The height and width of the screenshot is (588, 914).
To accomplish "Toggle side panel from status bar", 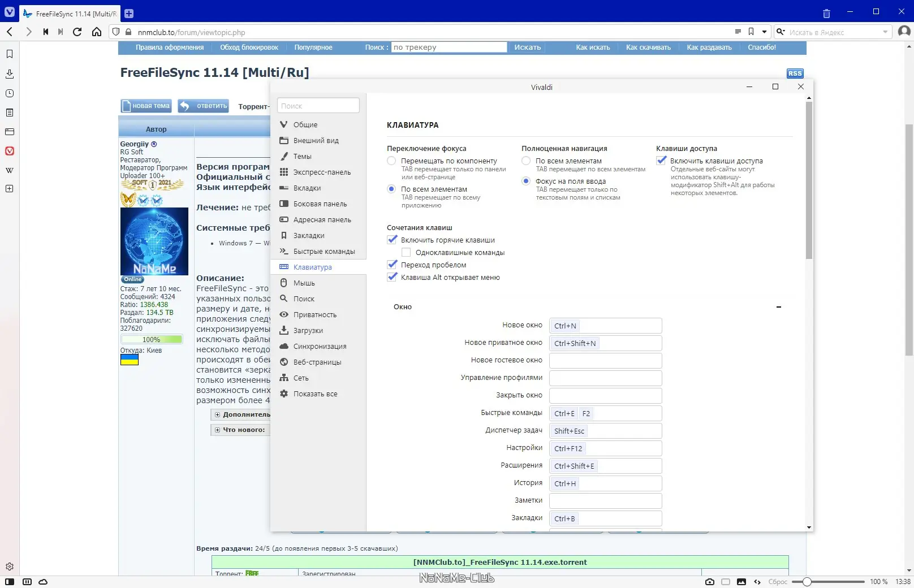I will (9, 582).
